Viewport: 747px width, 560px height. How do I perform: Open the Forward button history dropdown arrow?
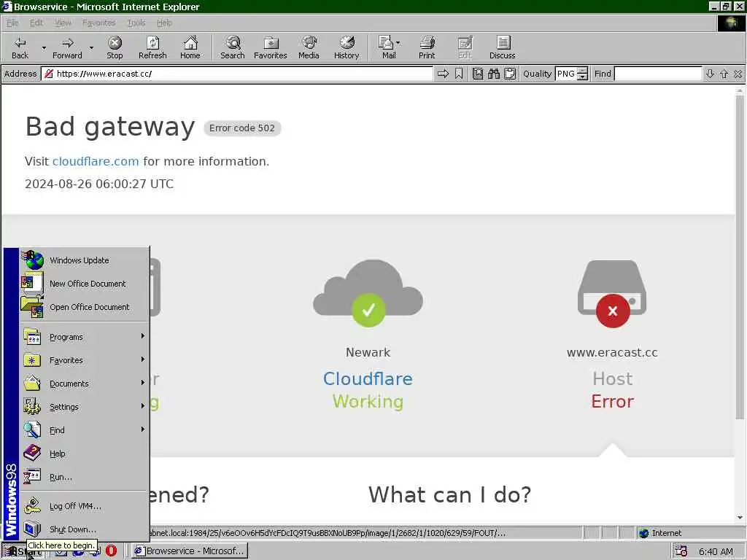click(91, 47)
